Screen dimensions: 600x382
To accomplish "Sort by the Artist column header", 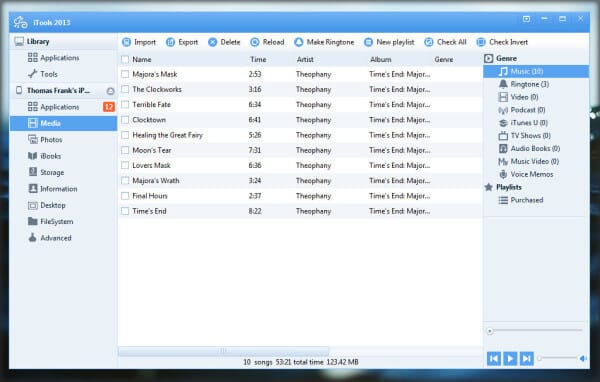I will point(305,59).
